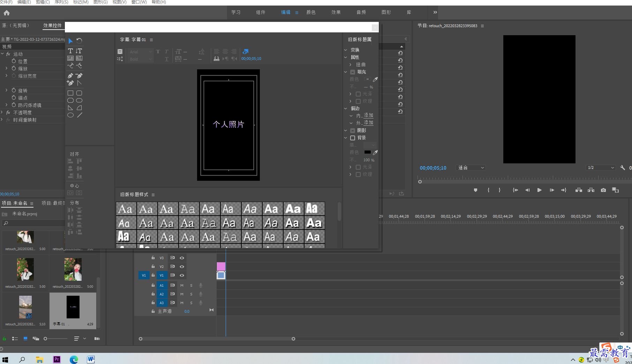Image resolution: width=632 pixels, height=364 pixels.
Task: Click background color black swatch
Action: tap(367, 152)
